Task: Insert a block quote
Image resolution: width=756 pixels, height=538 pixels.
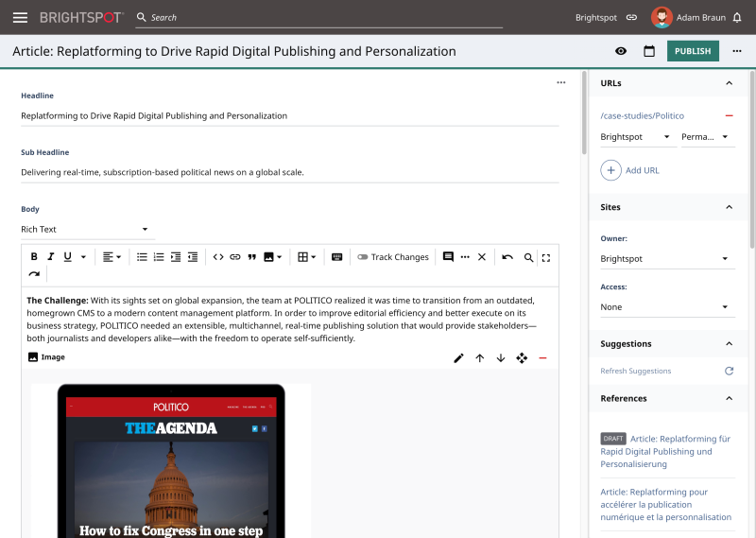Action: (251, 257)
